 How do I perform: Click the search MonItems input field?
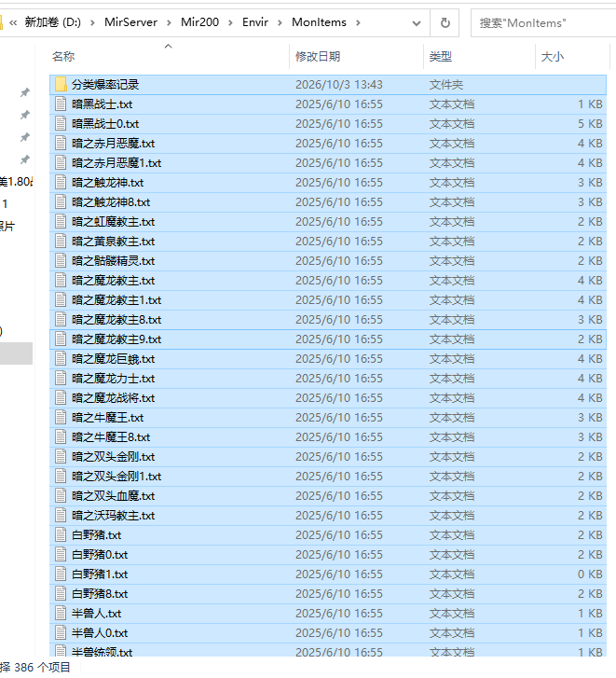point(544,23)
